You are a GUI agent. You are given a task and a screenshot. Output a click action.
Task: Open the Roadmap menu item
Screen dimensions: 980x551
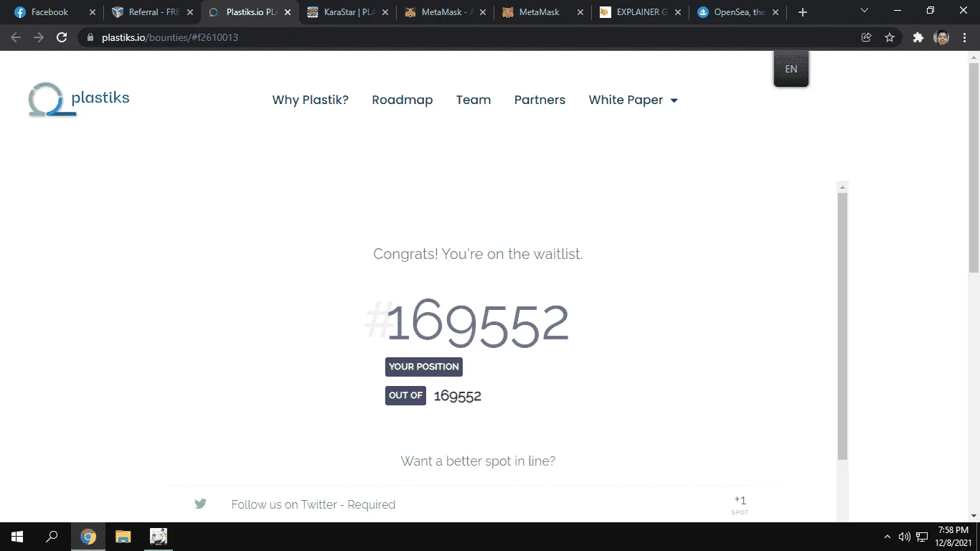[x=402, y=100]
